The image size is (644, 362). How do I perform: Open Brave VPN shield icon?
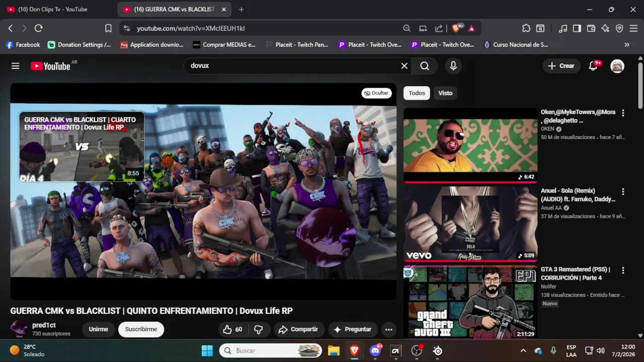[619, 28]
